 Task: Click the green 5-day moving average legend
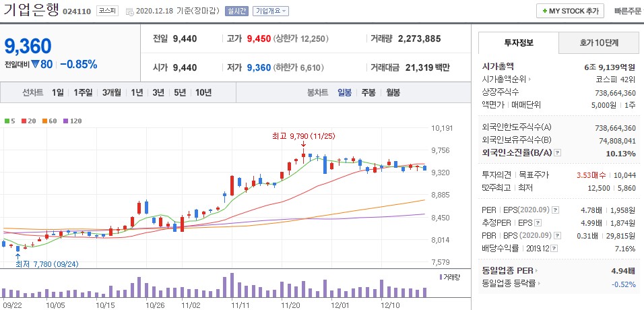[x=9, y=121]
